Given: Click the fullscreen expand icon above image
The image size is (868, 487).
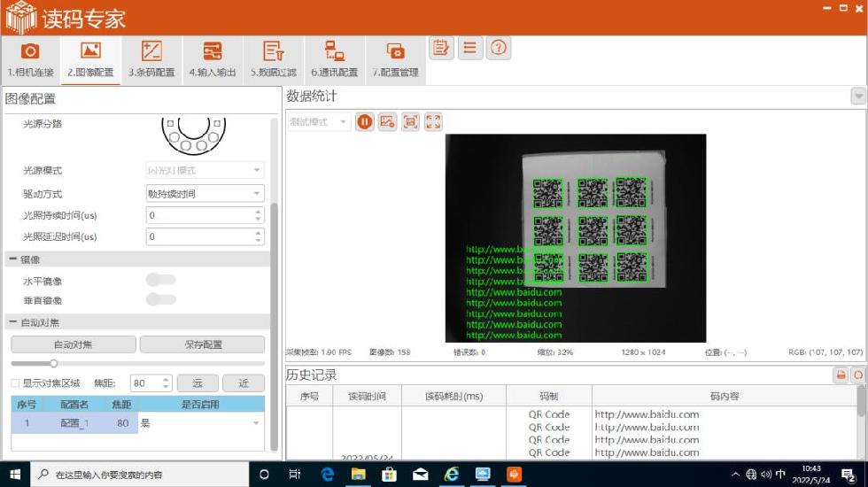Looking at the screenshot, I should point(433,122).
